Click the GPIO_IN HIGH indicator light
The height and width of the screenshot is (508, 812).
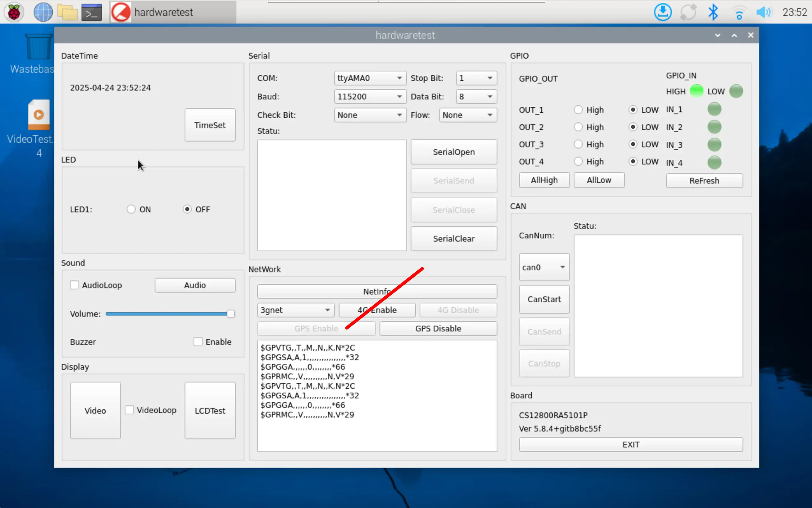[696, 91]
